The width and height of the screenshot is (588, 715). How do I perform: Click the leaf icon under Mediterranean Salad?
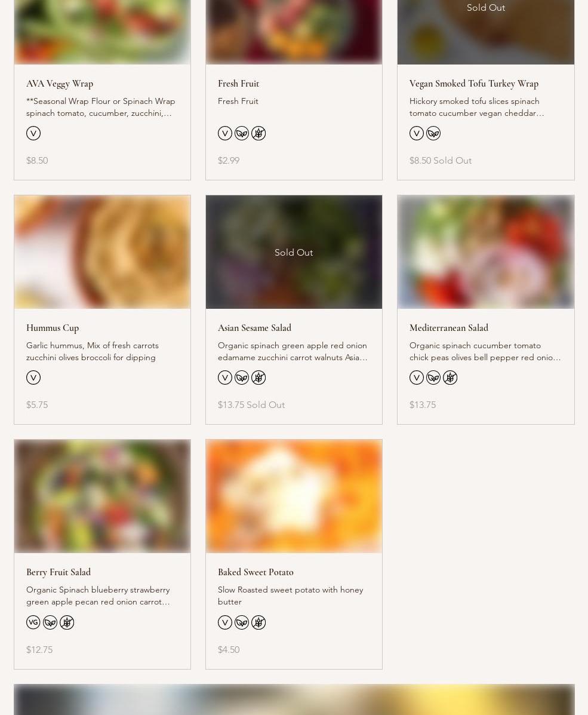click(433, 378)
